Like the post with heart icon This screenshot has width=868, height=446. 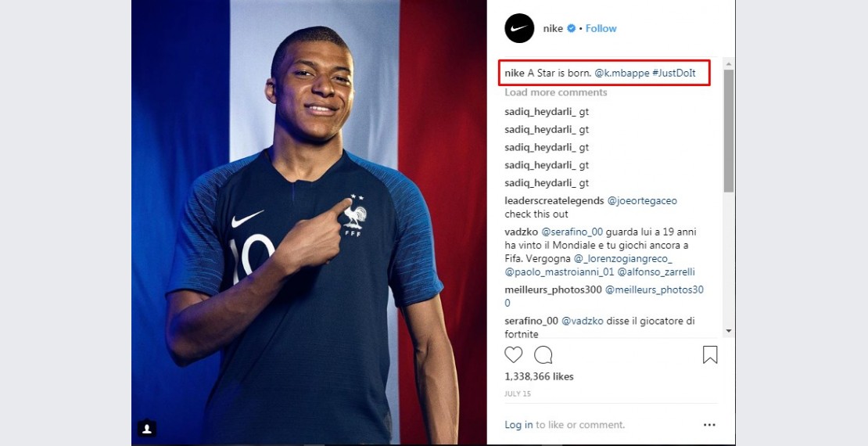coord(514,355)
